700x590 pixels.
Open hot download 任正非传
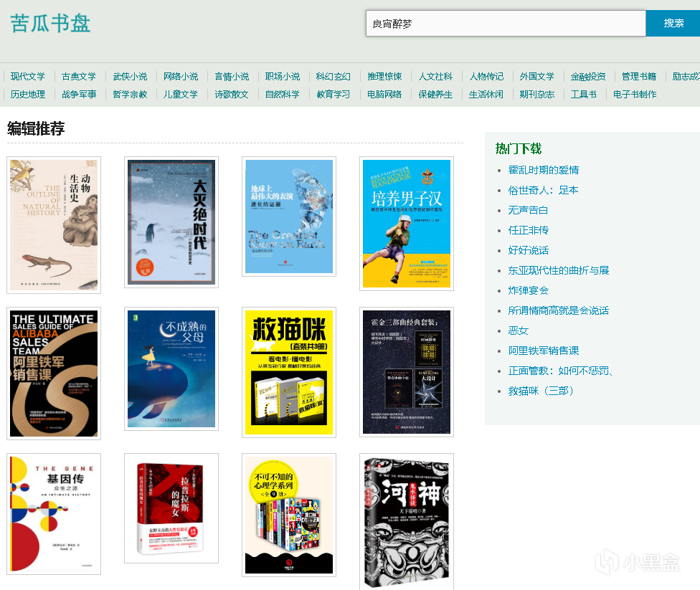(528, 230)
